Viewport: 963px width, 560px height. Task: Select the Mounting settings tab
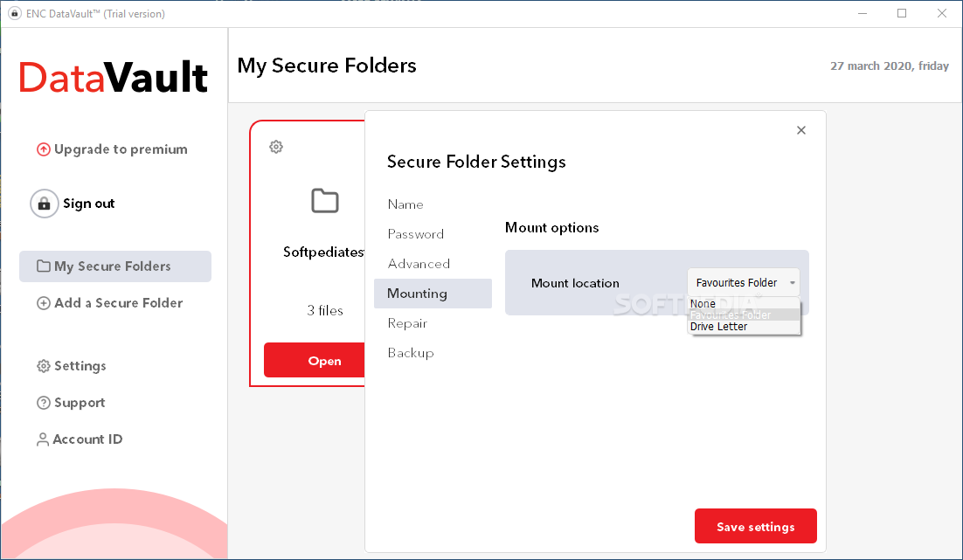433,294
